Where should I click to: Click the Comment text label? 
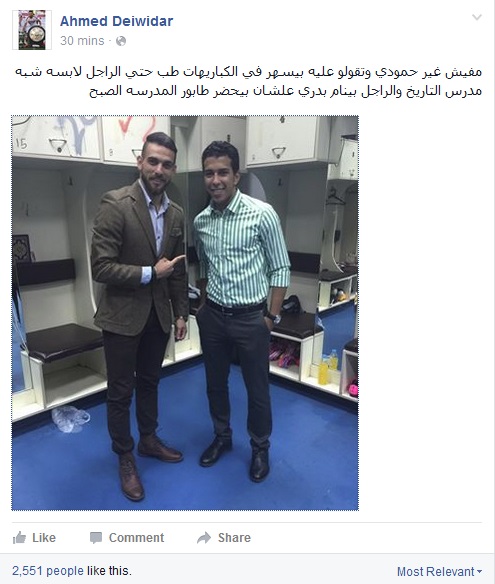(x=136, y=537)
